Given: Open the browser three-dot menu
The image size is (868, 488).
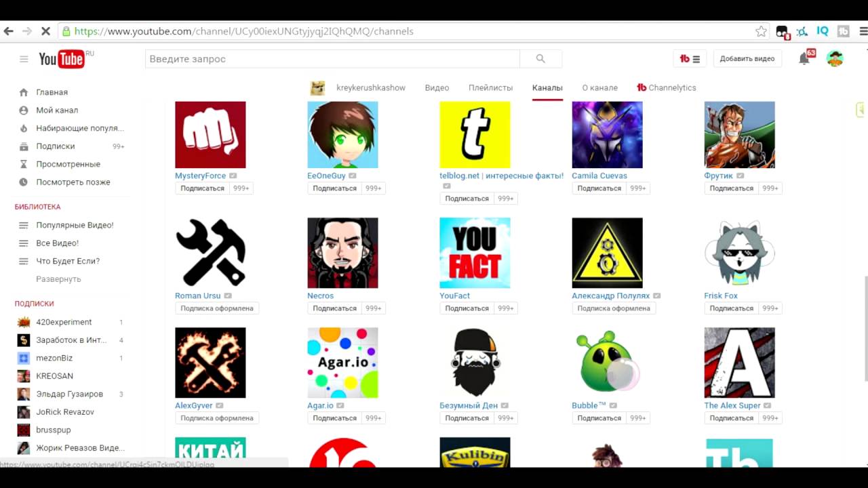Looking at the screenshot, I should [863, 31].
